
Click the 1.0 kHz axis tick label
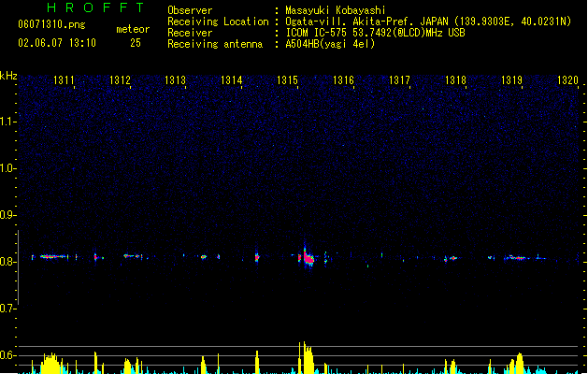coord(7,168)
